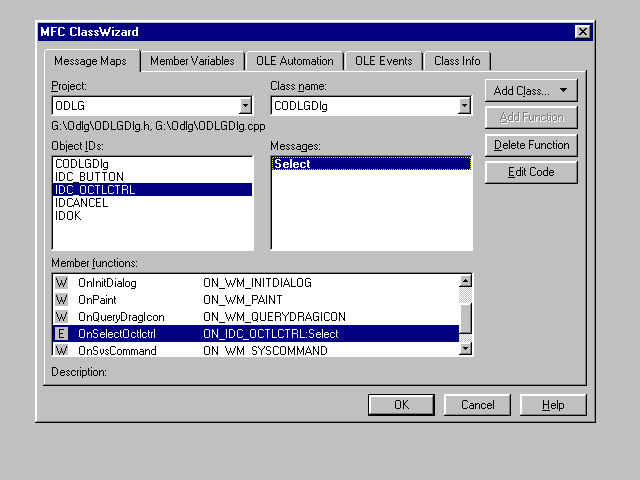
Task: Expand the Class name combo box
Action: [464, 106]
